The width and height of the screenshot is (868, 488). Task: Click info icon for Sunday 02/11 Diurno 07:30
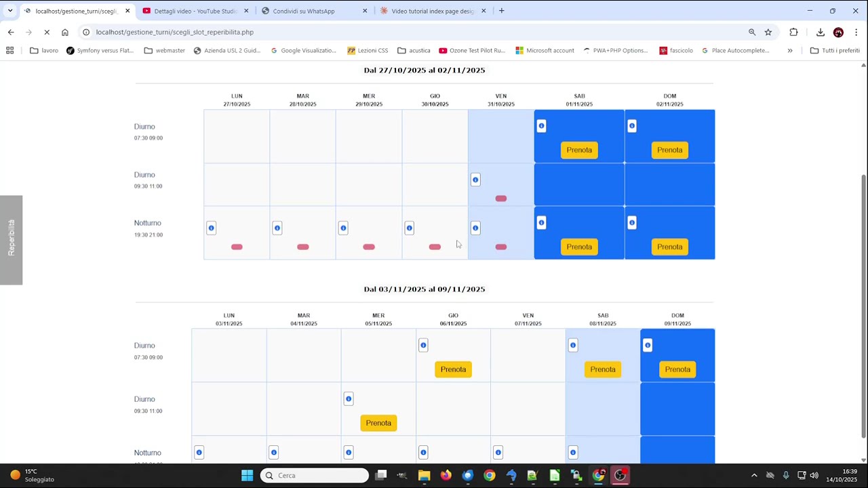tap(632, 126)
